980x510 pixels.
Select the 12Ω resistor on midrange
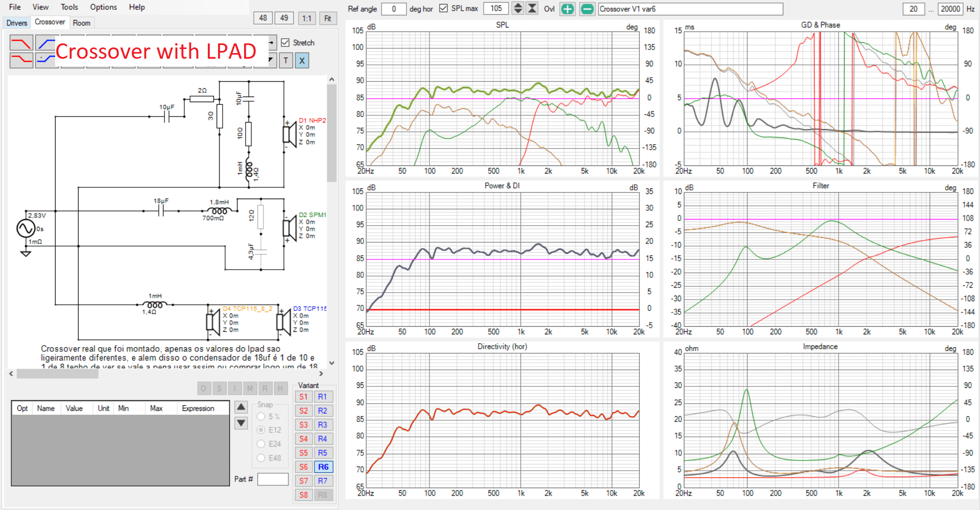click(x=260, y=217)
